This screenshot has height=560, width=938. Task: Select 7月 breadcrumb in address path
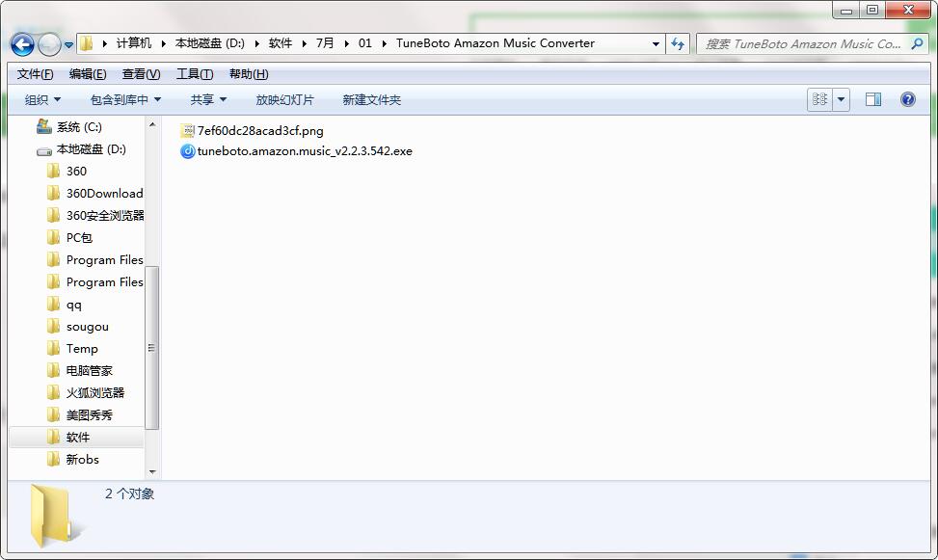pos(325,43)
